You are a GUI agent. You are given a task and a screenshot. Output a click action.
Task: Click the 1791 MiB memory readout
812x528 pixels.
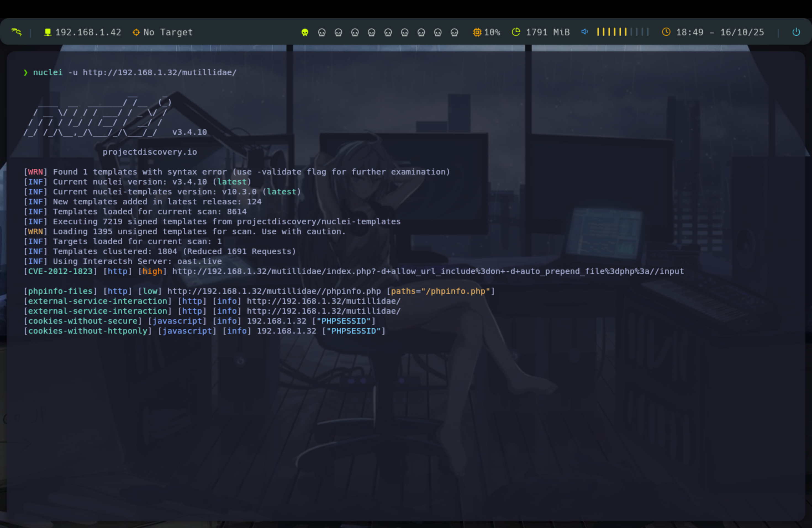(x=548, y=32)
